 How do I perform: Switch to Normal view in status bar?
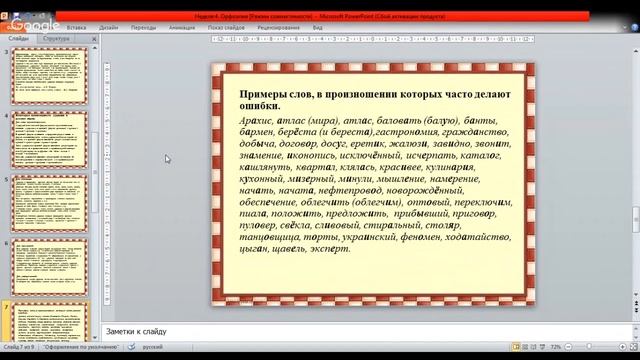click(x=516, y=347)
